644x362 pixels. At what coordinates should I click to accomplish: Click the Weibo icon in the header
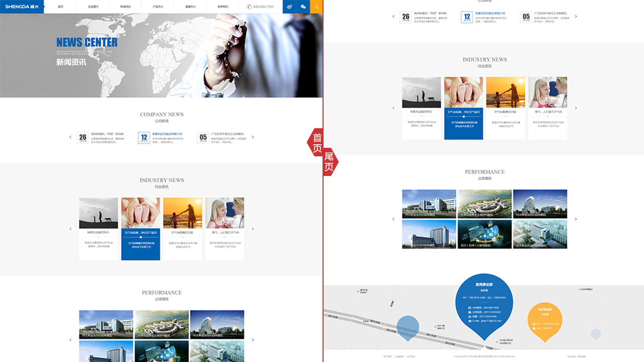289,7
